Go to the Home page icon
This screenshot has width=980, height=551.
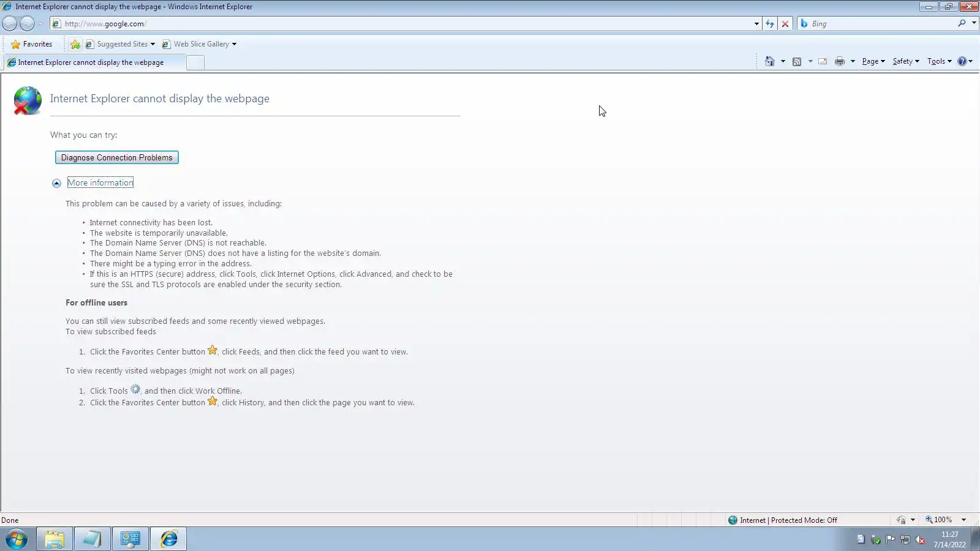(770, 61)
